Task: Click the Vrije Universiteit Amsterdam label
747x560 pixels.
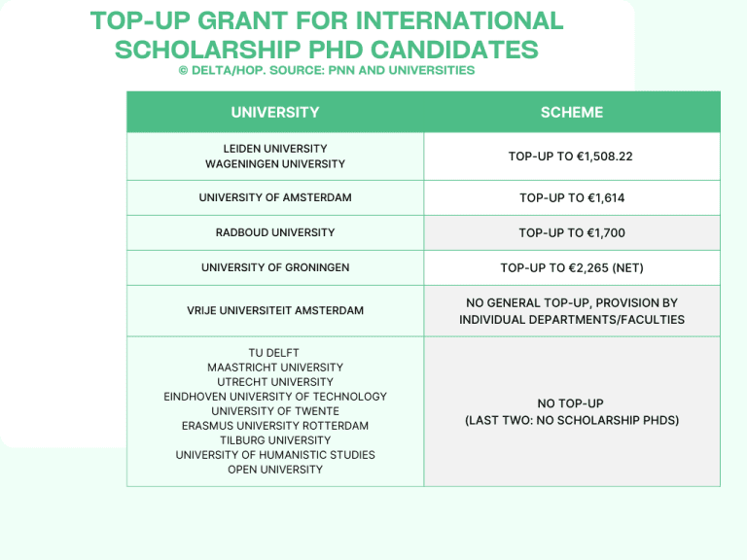Action: 275,311
